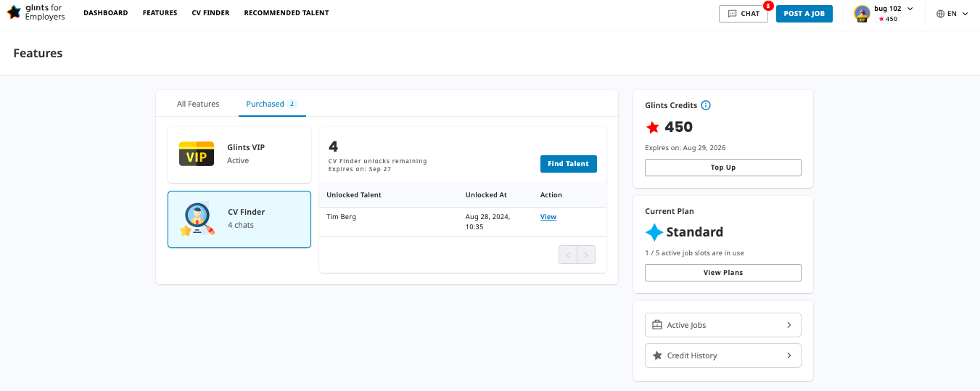The height and width of the screenshot is (391, 980).
Task: Open the Dashboard menu item
Action: pos(106,13)
